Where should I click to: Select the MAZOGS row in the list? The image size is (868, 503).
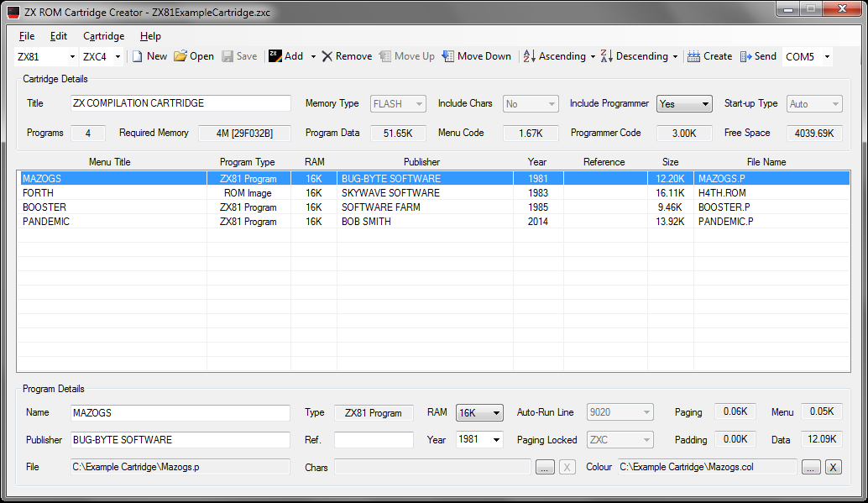tap(433, 178)
